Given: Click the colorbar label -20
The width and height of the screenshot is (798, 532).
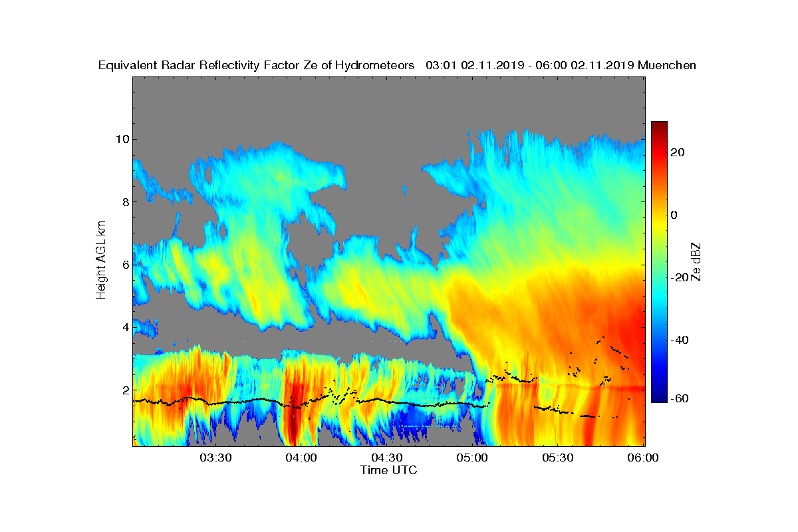Looking at the screenshot, I should 679,277.
